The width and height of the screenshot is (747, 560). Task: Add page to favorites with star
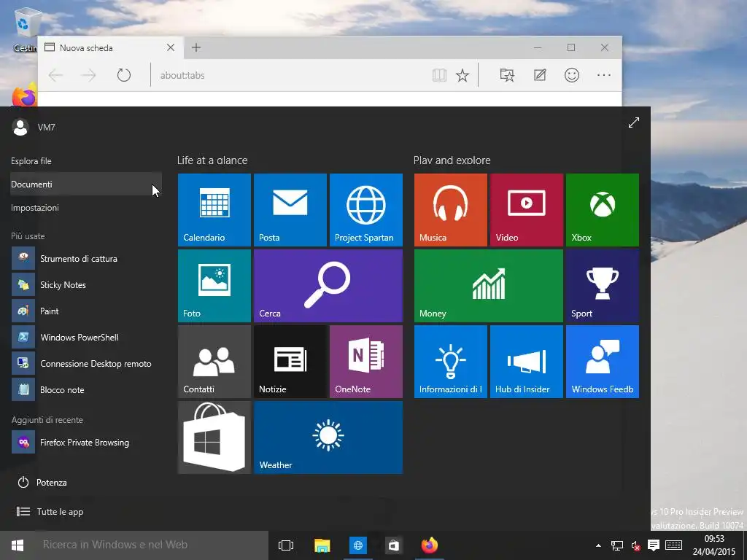462,75
